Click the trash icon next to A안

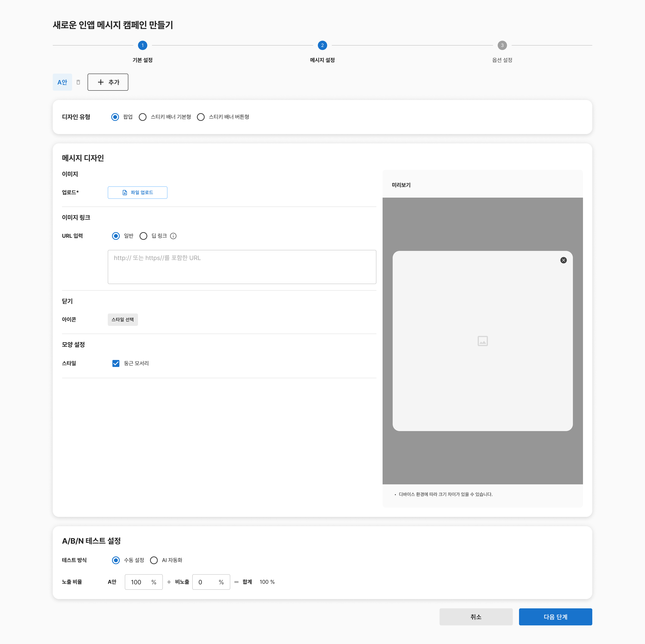[78, 82]
